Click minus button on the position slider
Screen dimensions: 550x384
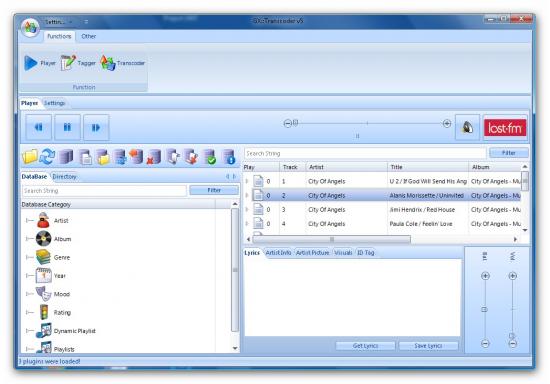(x=287, y=123)
